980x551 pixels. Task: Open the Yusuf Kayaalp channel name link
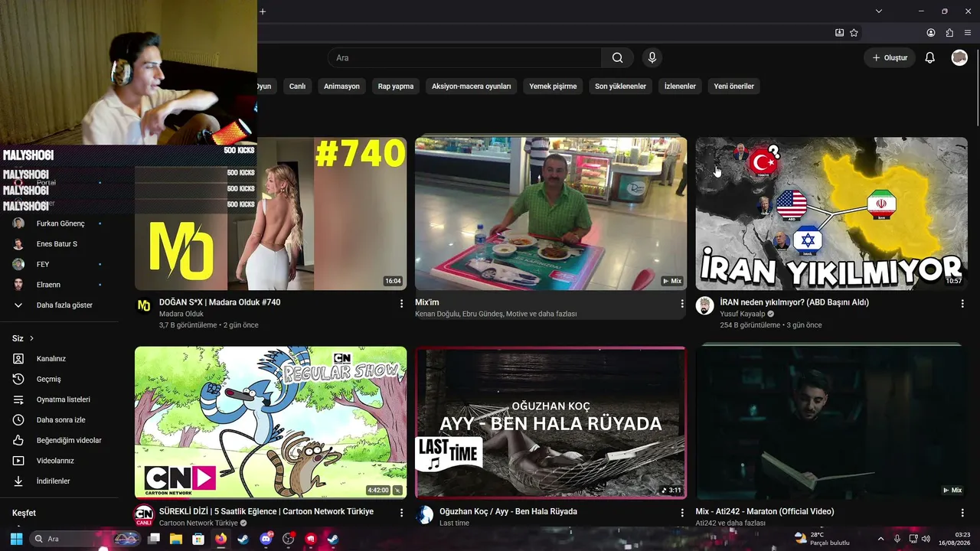click(x=742, y=314)
